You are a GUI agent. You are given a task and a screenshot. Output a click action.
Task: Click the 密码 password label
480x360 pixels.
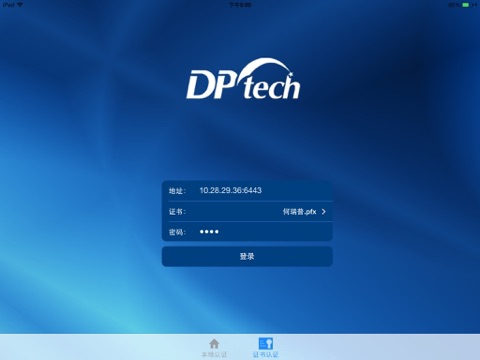177,232
